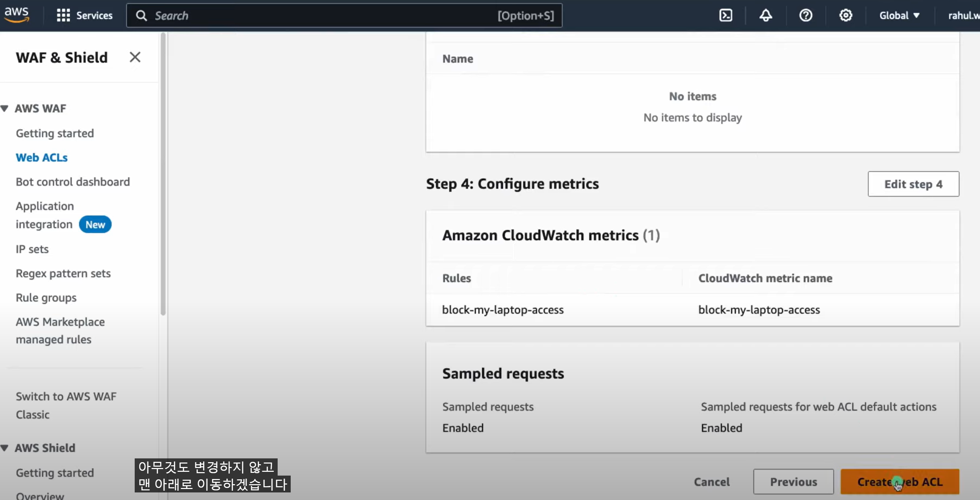Click Create web ACL button
The image size is (980, 500).
click(x=899, y=482)
